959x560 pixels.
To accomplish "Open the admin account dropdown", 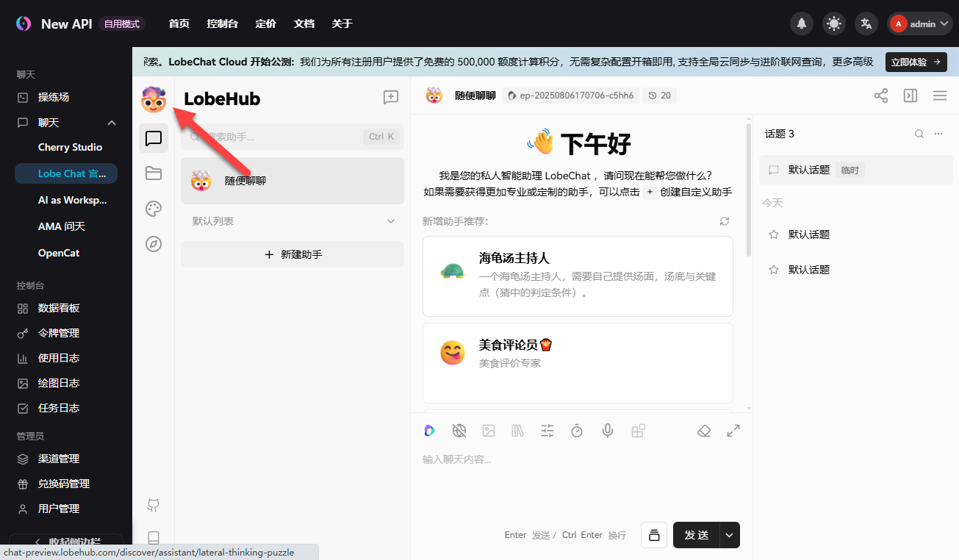I will pos(920,23).
